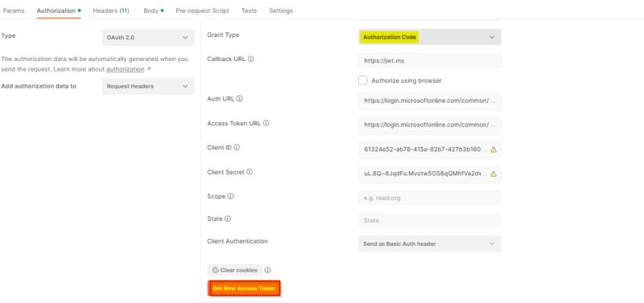Click the Client ID info icon

click(x=237, y=147)
